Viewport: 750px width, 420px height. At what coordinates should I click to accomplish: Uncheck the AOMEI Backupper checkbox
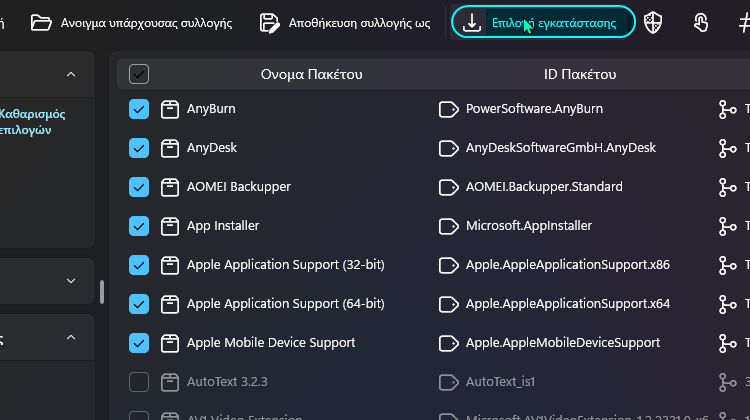pos(139,187)
